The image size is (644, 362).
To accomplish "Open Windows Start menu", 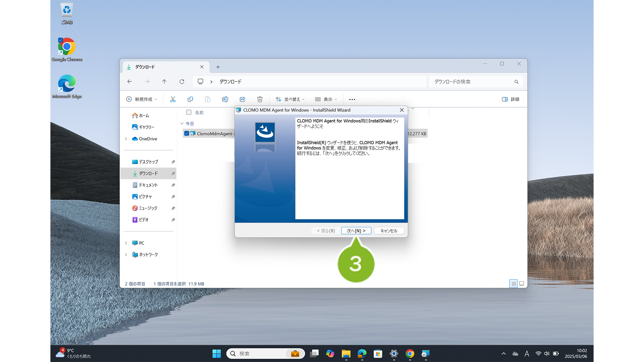I will pyautogui.click(x=217, y=354).
